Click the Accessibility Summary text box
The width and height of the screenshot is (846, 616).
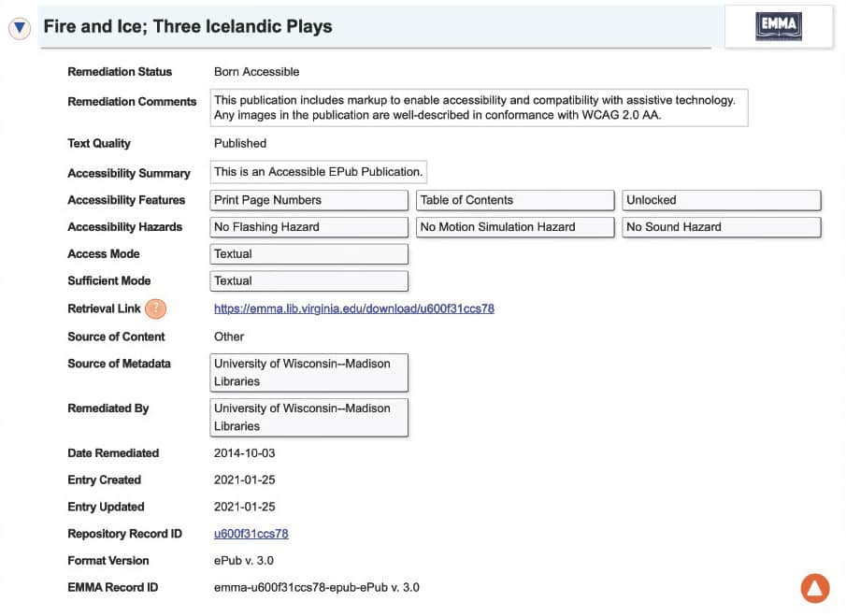point(318,172)
